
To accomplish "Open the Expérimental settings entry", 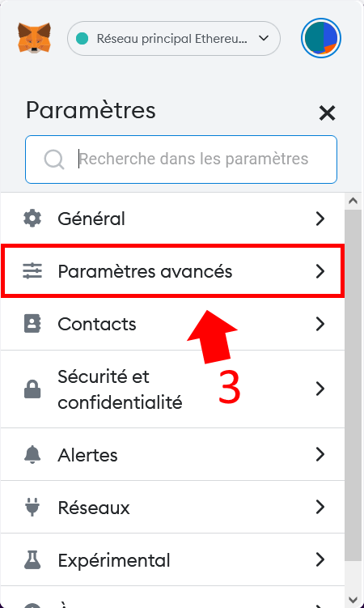I will point(172,560).
